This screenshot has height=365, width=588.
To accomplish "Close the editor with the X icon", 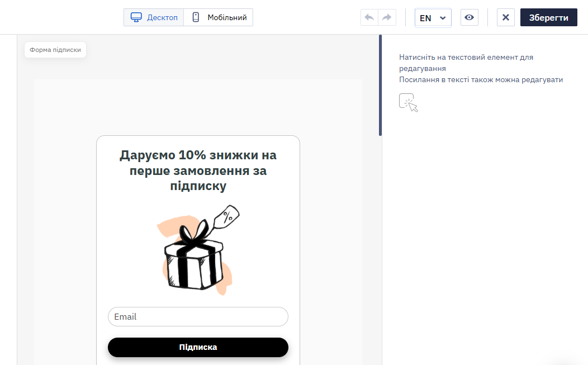I will click(x=505, y=18).
